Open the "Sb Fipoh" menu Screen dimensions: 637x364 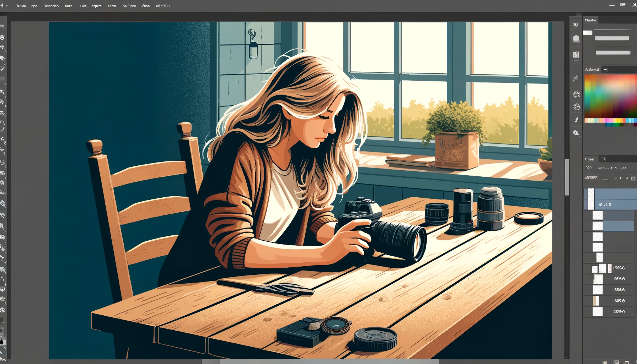pyautogui.click(x=129, y=6)
